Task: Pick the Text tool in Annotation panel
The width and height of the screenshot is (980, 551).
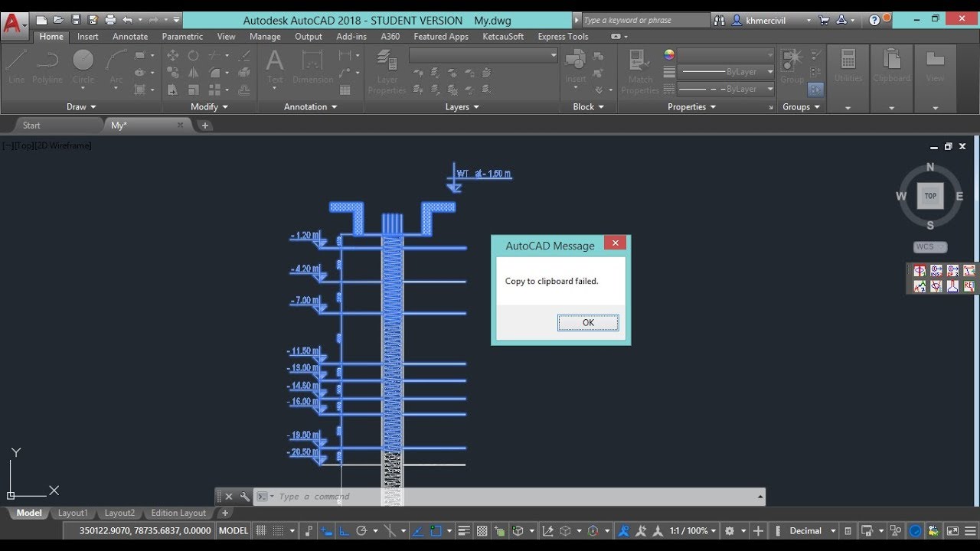Action: pyautogui.click(x=275, y=66)
